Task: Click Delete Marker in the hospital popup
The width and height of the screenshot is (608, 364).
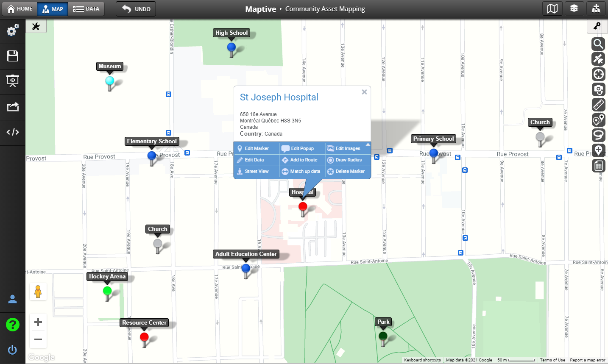Action: pyautogui.click(x=349, y=172)
